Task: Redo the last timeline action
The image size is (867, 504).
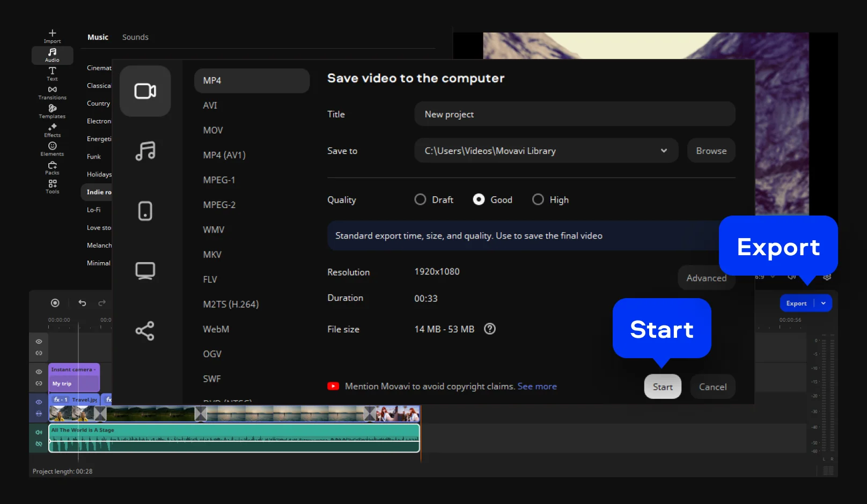Action: [x=102, y=303]
